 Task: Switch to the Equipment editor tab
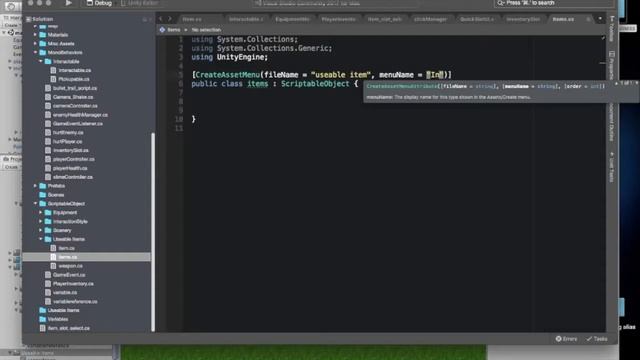click(292, 19)
